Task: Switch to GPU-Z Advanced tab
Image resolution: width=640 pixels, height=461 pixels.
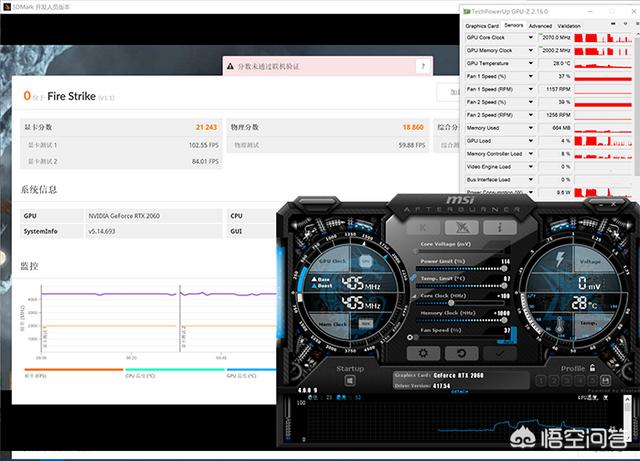Action: pyautogui.click(x=540, y=26)
